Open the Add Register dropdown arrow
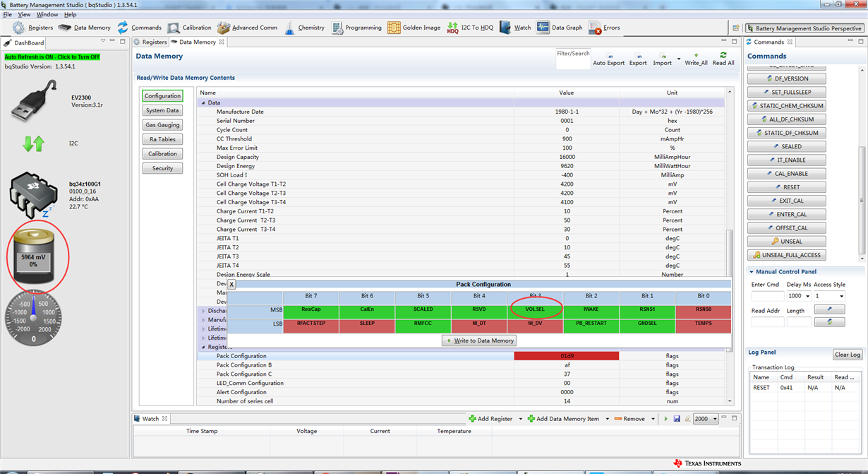 [521, 419]
